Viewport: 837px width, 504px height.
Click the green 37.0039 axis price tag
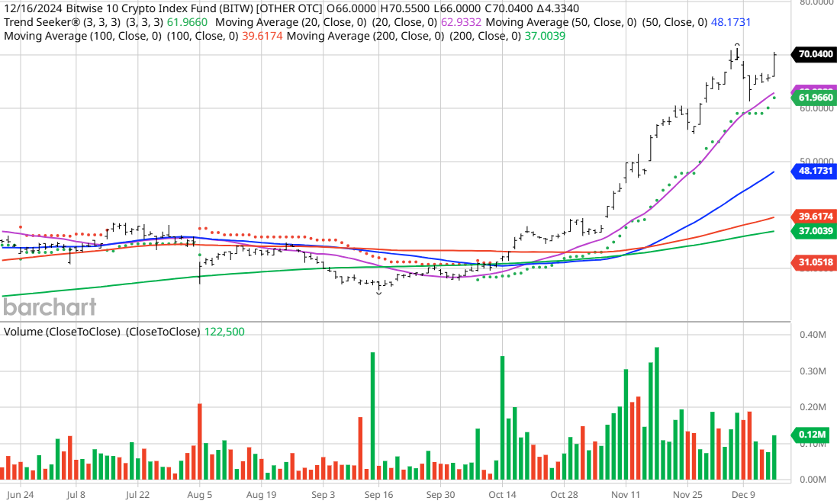pos(815,230)
